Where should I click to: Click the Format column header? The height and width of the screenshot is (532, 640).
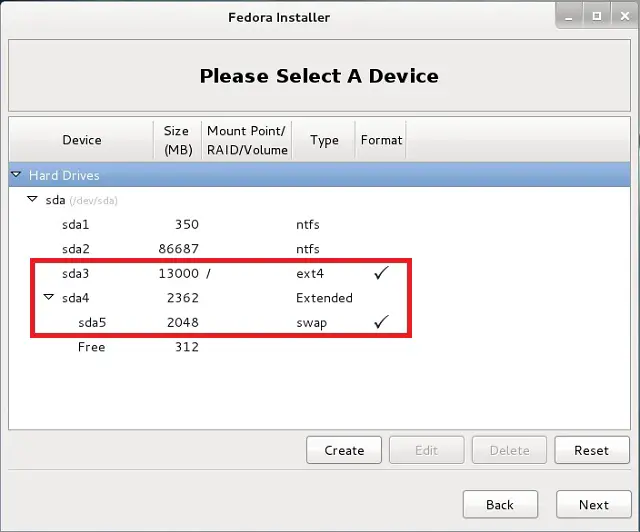[x=381, y=140]
